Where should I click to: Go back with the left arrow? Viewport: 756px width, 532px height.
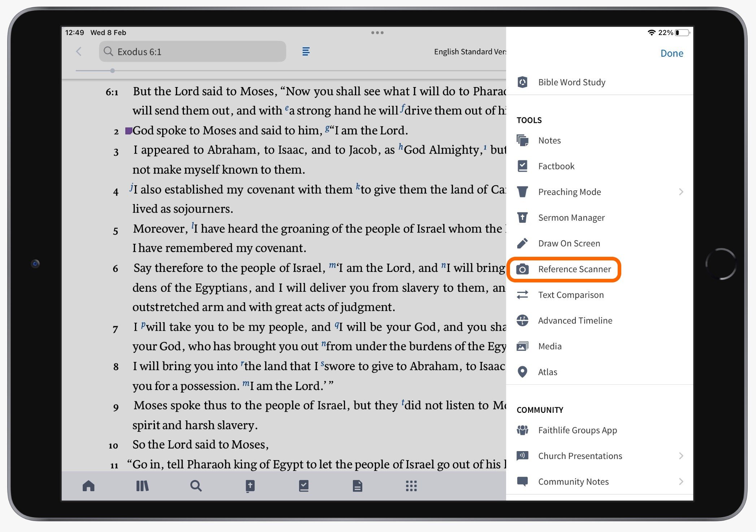79,51
